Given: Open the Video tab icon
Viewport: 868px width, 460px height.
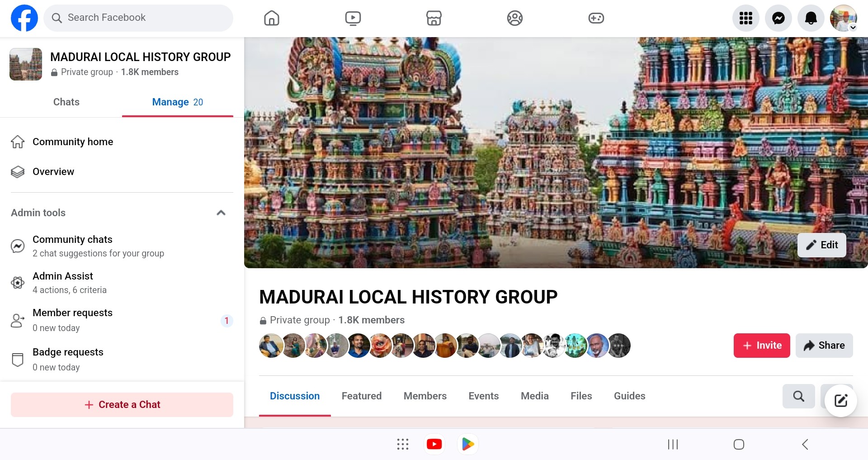Looking at the screenshot, I should pos(353,18).
